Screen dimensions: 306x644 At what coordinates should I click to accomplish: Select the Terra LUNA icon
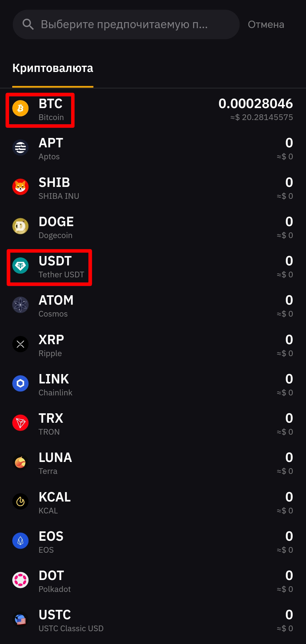click(x=20, y=462)
